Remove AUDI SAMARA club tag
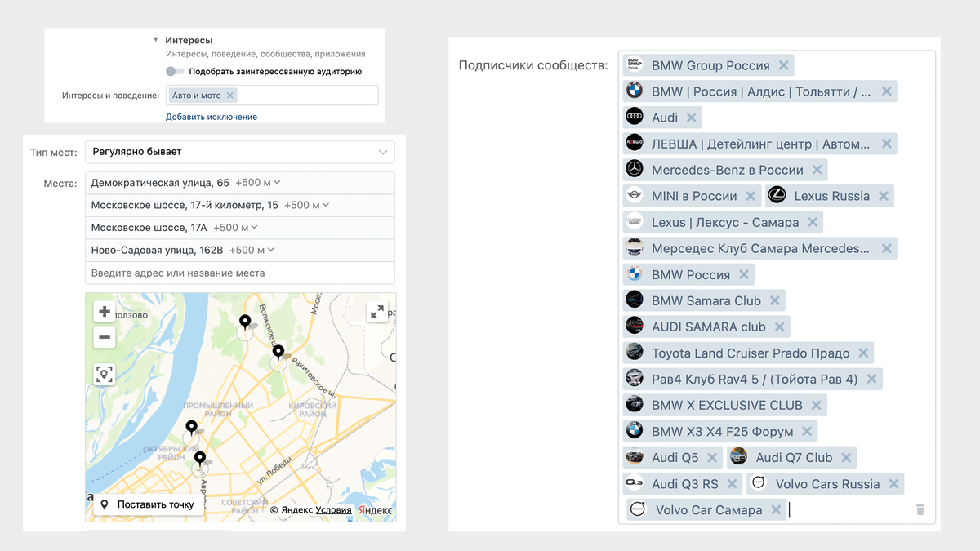 pyautogui.click(x=779, y=327)
